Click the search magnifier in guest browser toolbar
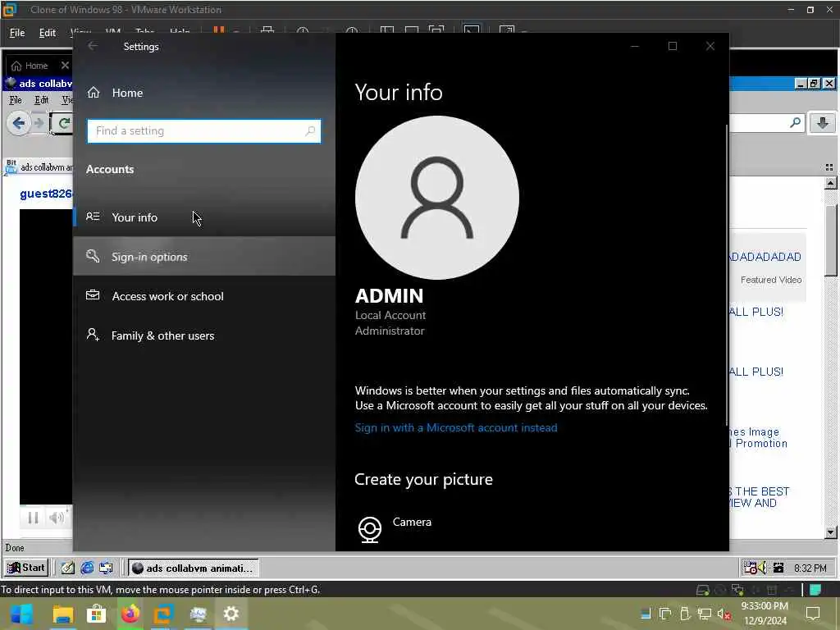840x630 pixels. point(796,123)
